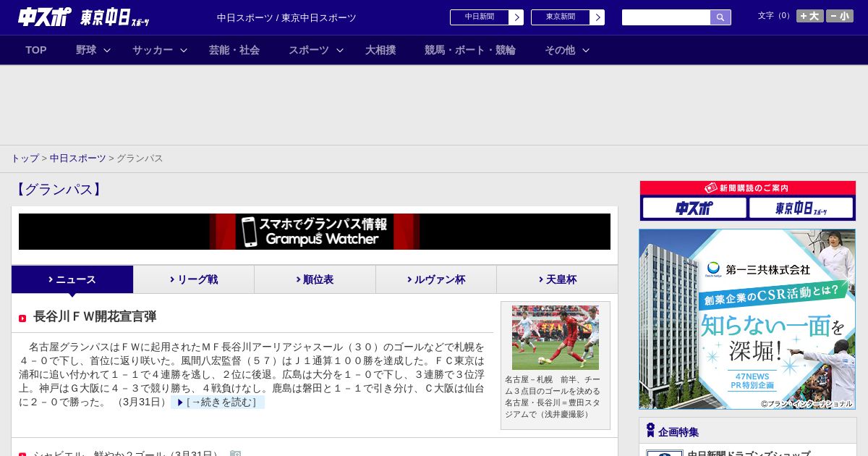Open 中日新聞ドラゴンズショップ link
868x456 pixels.
click(x=749, y=452)
